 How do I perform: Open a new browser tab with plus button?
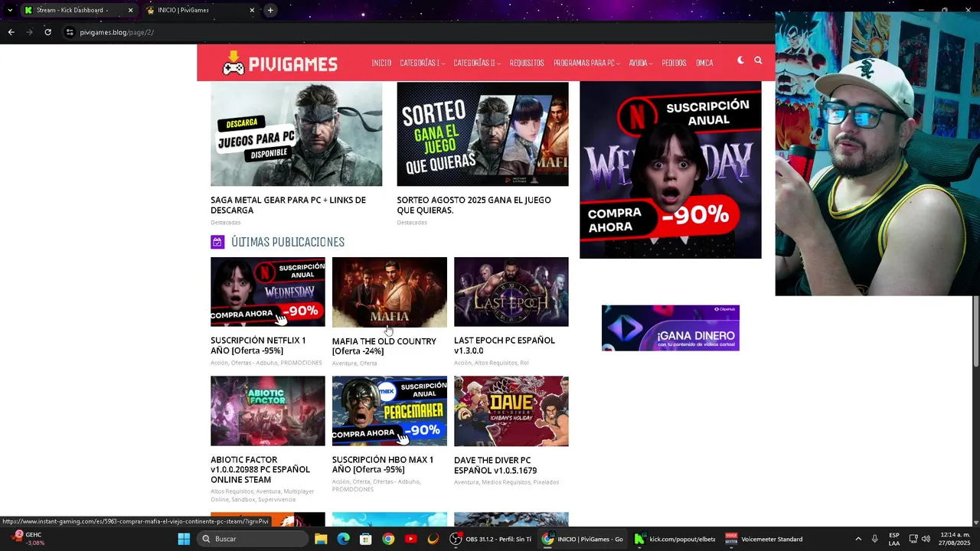(x=270, y=10)
